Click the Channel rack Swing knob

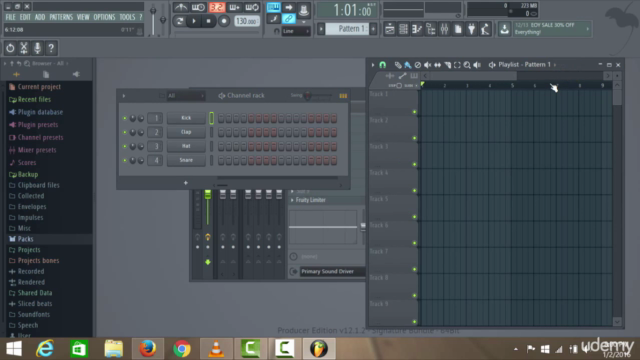point(308,96)
